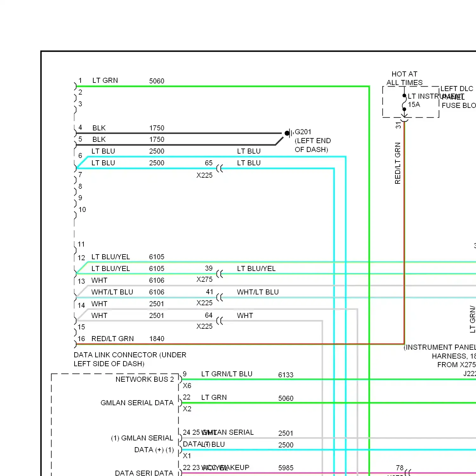
Task: Click circuit number 6133
Action: pos(286,375)
